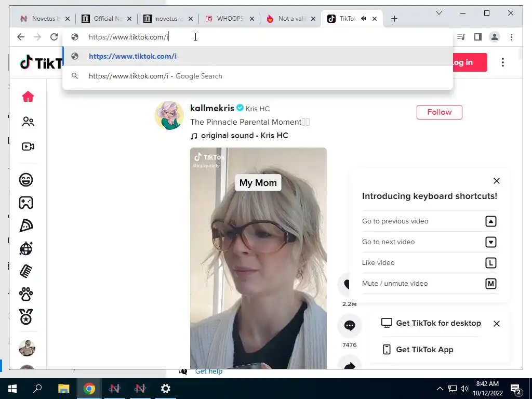Close the WHOOPS tab
This screenshot has height=399, width=532.
pos(252,19)
